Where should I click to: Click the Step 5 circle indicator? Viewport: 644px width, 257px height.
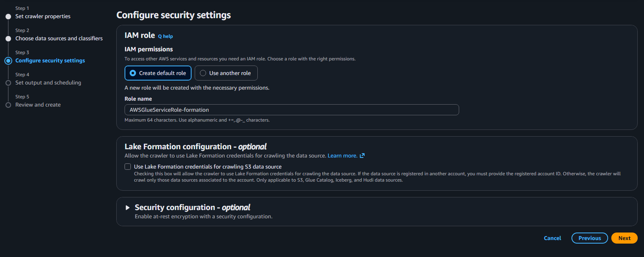8,105
